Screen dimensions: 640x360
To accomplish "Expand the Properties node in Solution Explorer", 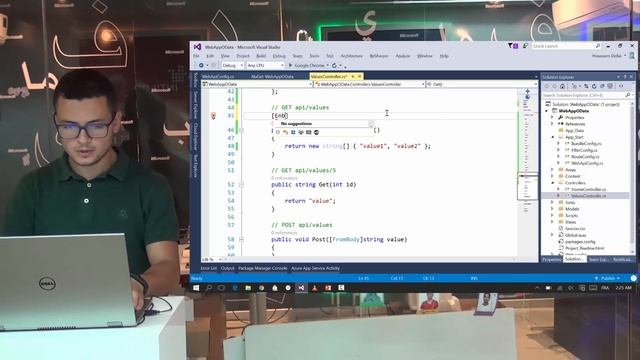I will click(x=553, y=118).
